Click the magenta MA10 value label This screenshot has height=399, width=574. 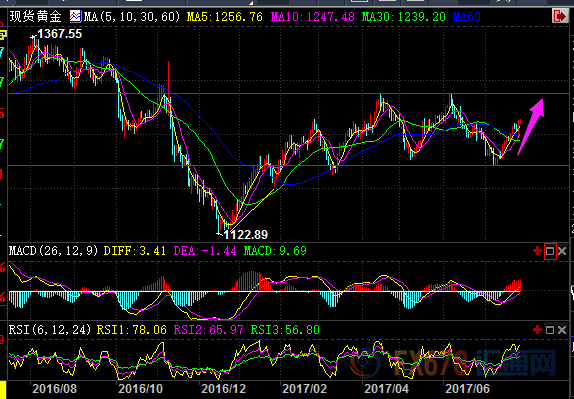point(313,17)
